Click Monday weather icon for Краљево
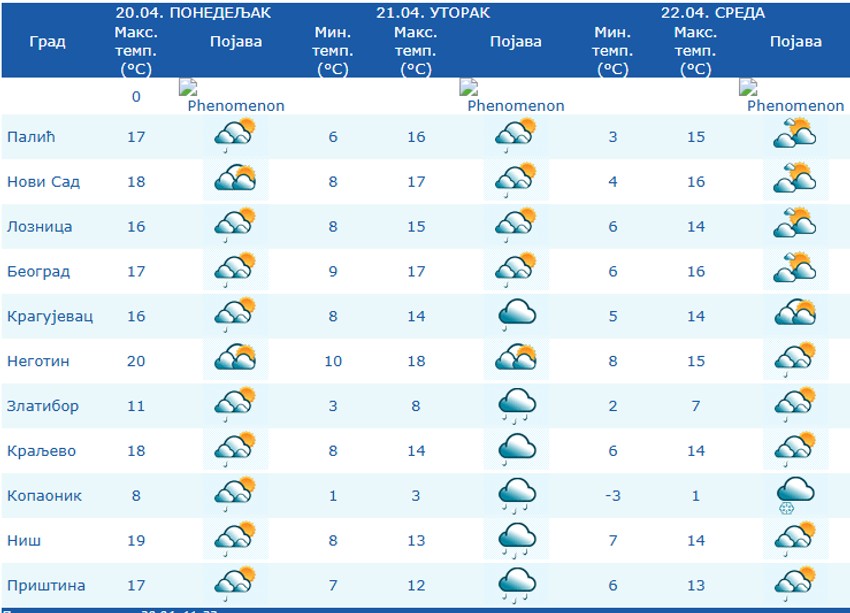Image resolution: width=850 pixels, height=613 pixels. tap(235, 450)
